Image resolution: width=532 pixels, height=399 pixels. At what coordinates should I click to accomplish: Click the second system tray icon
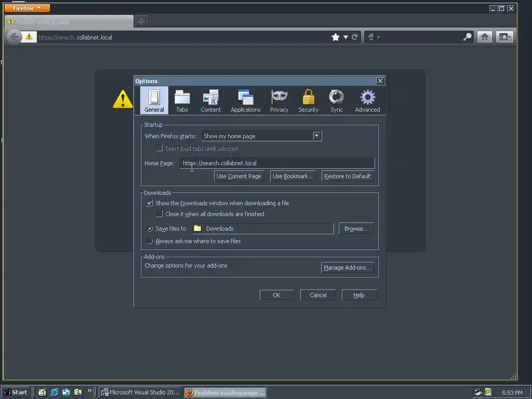point(488,392)
